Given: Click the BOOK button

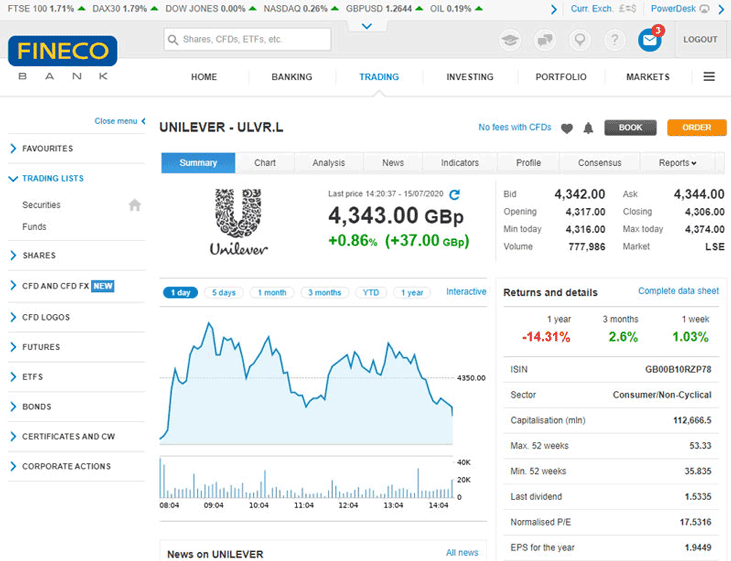Looking at the screenshot, I should point(630,127).
